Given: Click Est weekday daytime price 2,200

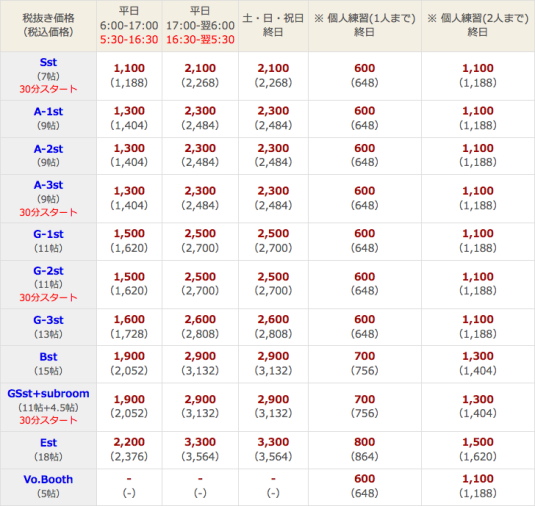Looking at the screenshot, I should (129, 442).
